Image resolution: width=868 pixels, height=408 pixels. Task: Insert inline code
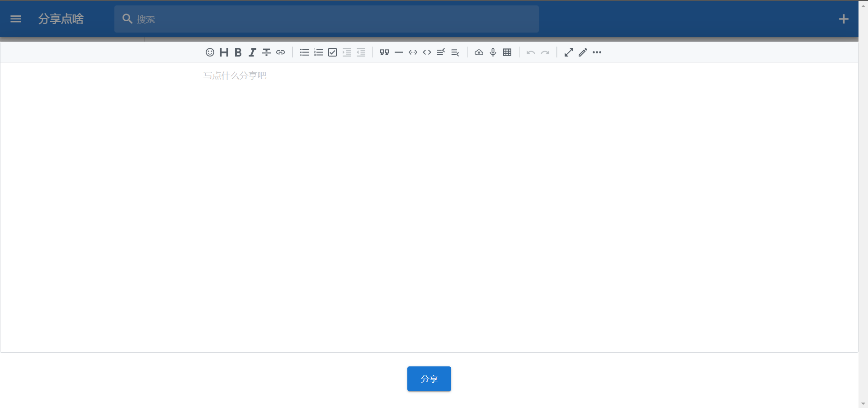click(x=427, y=52)
